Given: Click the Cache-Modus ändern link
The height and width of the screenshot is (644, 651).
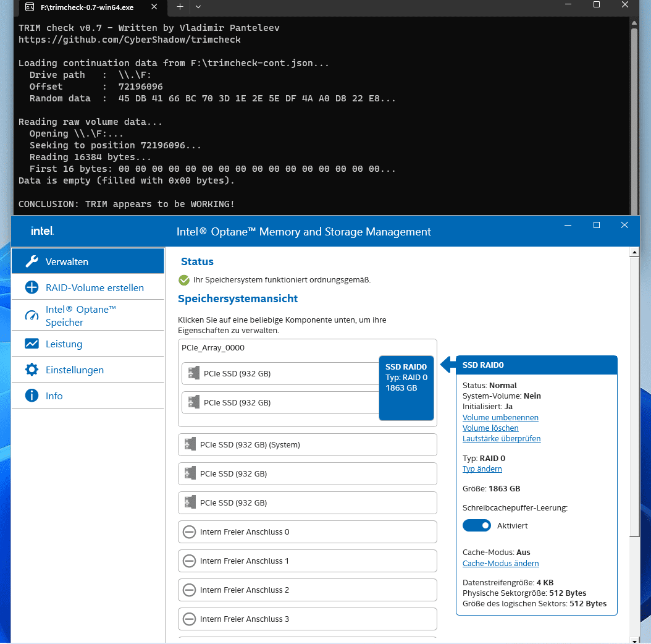Looking at the screenshot, I should tap(501, 563).
